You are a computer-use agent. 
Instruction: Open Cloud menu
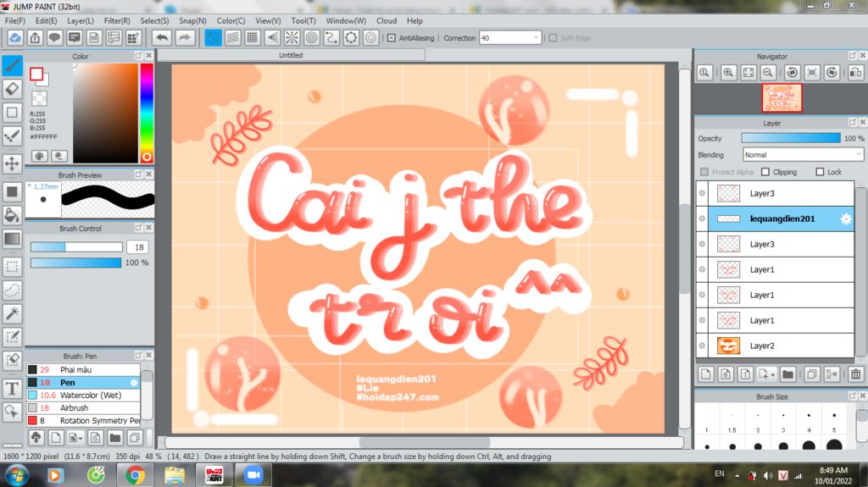tap(387, 20)
